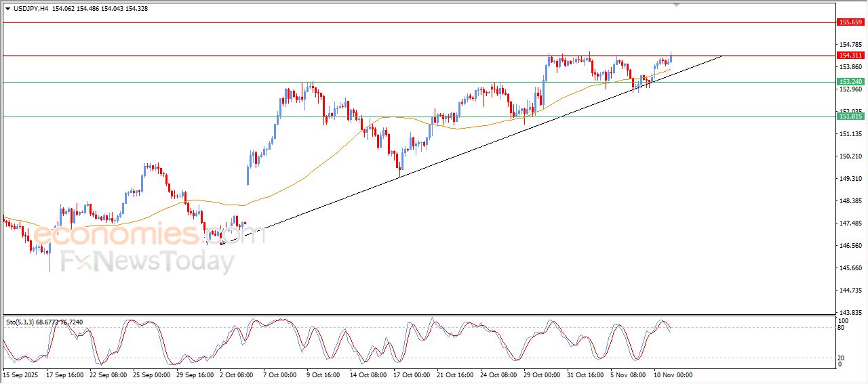Click the economies.com watermark logo

click(148, 236)
